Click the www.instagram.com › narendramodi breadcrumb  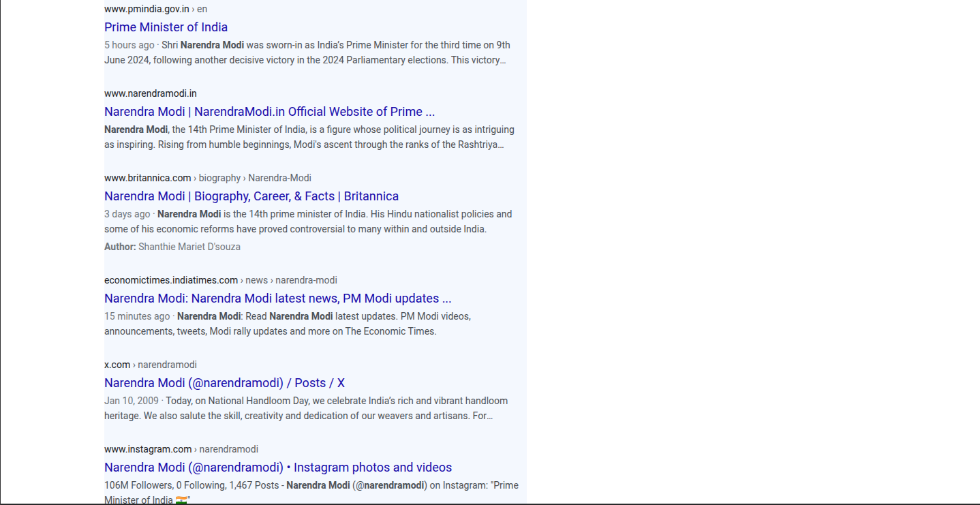[181, 449]
